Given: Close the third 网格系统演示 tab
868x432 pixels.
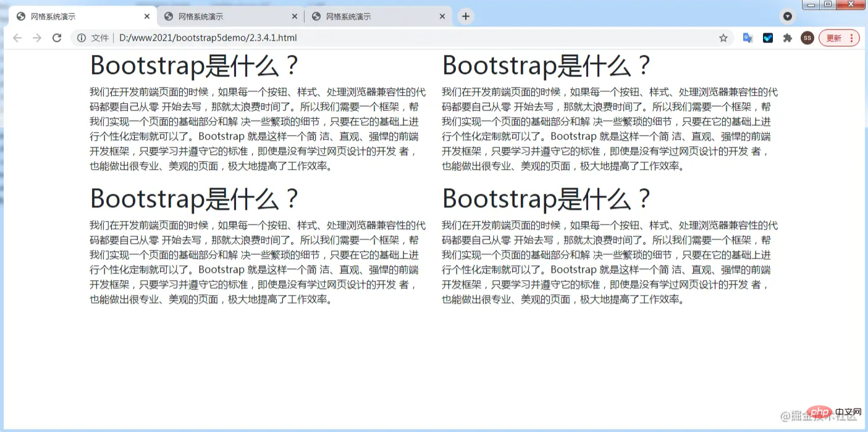Looking at the screenshot, I should coord(442,17).
